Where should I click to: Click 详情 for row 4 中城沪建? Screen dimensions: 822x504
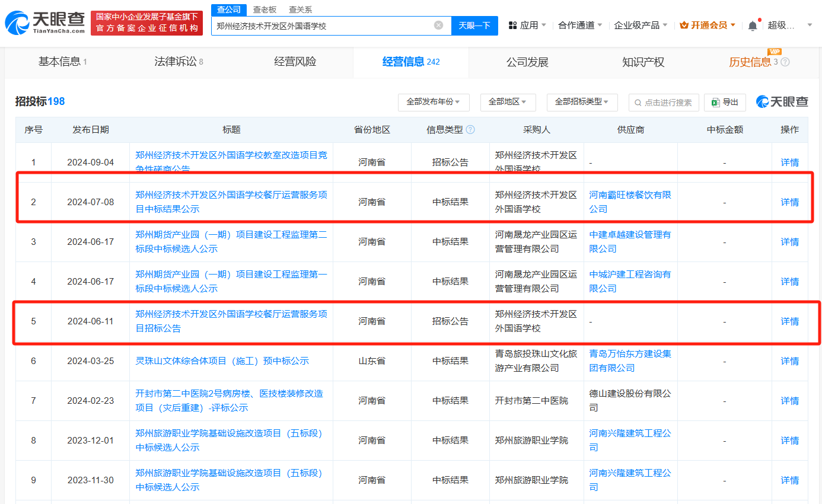(x=789, y=281)
